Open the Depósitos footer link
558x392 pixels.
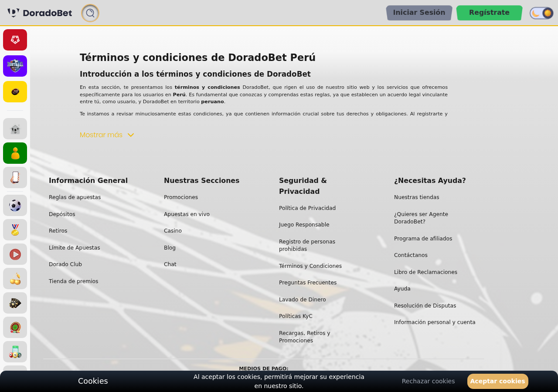pos(62,214)
